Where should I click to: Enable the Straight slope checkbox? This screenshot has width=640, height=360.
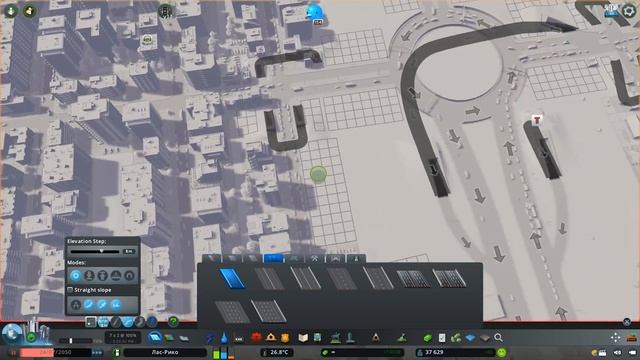[70, 290]
